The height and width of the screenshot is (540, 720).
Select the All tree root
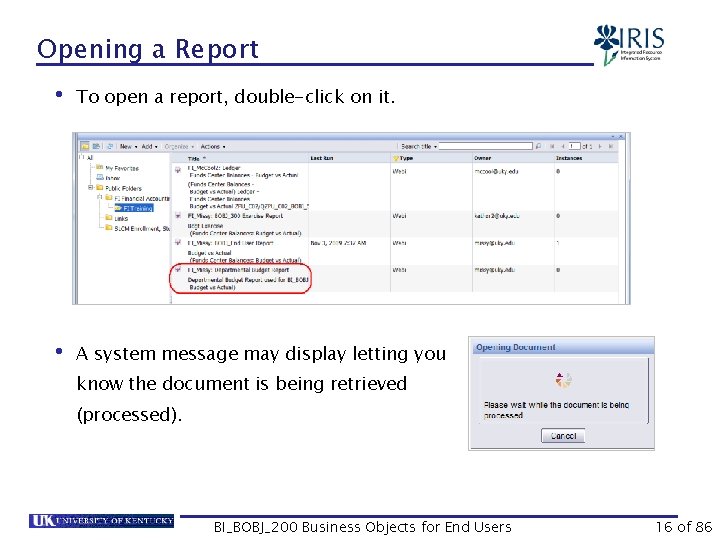[x=90, y=158]
